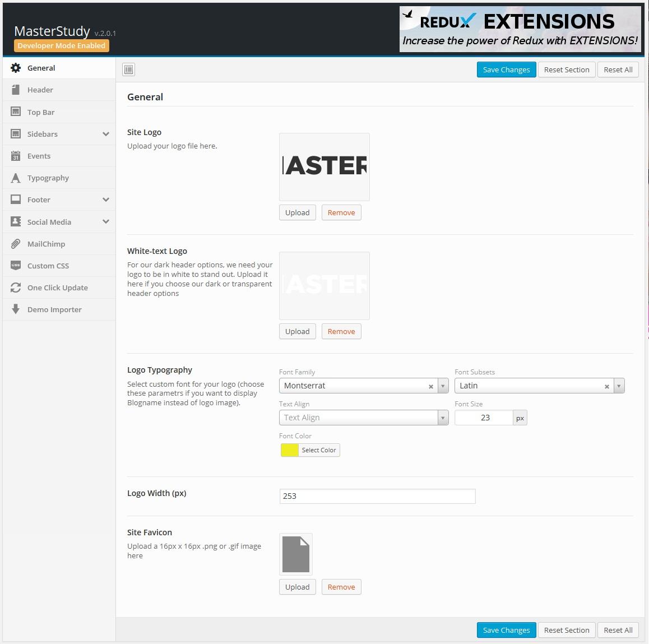Open the MailChimp settings section

pos(59,244)
